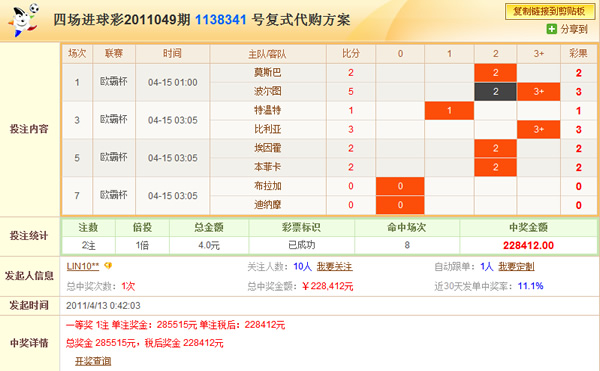Click the 命中场次 value 8

pos(407,245)
